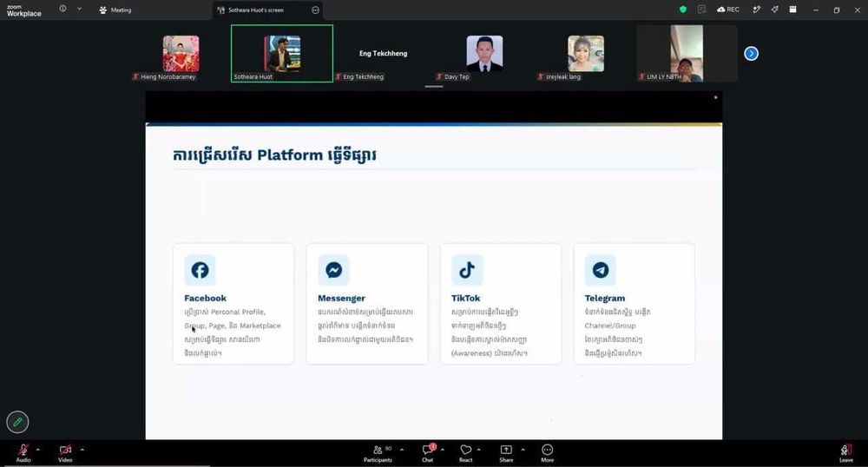Select Sotheara Huot's highlighted video thumbnail
The width and height of the screenshot is (868, 467).
pos(282,54)
